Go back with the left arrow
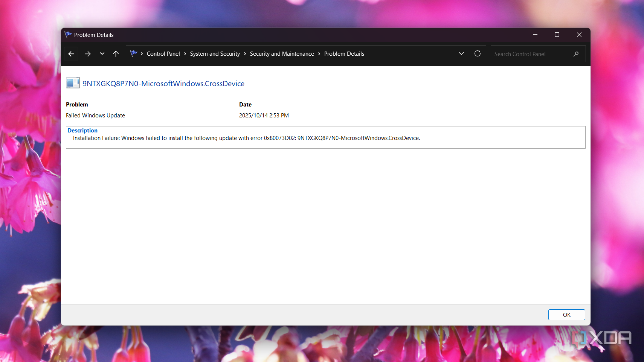Image resolution: width=644 pixels, height=362 pixels. 71,54
